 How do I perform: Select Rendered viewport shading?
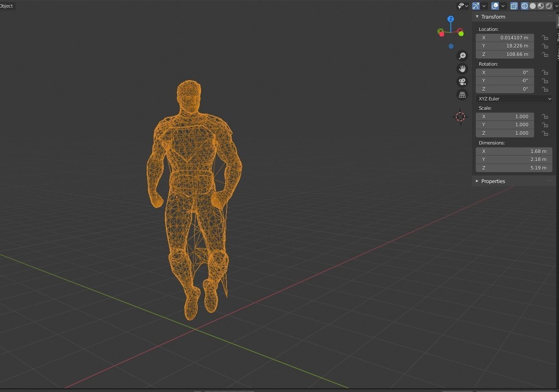coord(549,6)
